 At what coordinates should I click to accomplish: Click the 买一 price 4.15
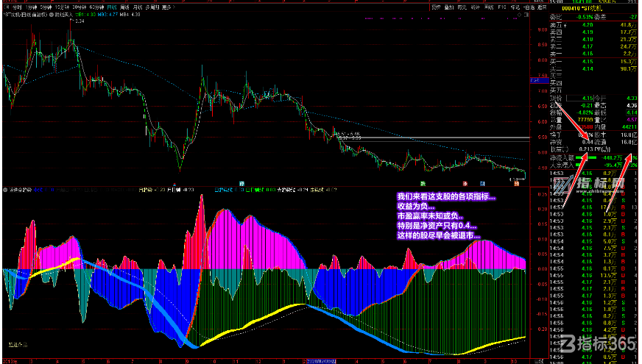[588, 62]
